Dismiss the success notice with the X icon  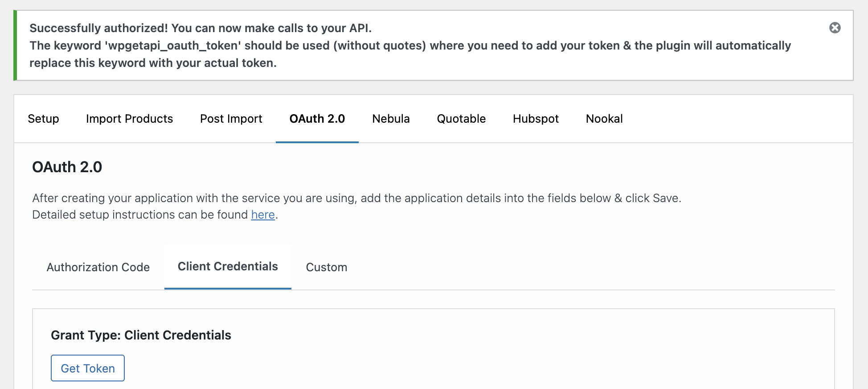point(835,28)
